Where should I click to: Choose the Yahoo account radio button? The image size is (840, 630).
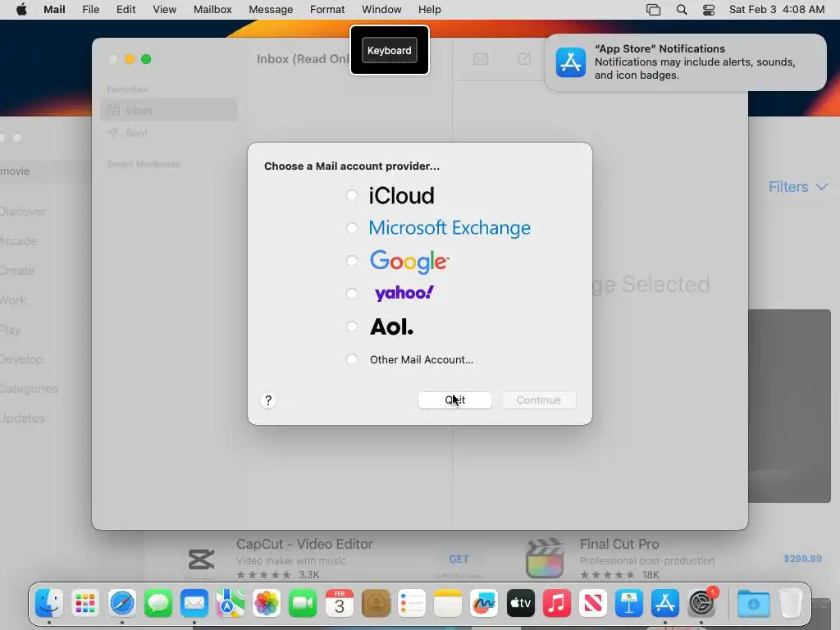click(351, 294)
